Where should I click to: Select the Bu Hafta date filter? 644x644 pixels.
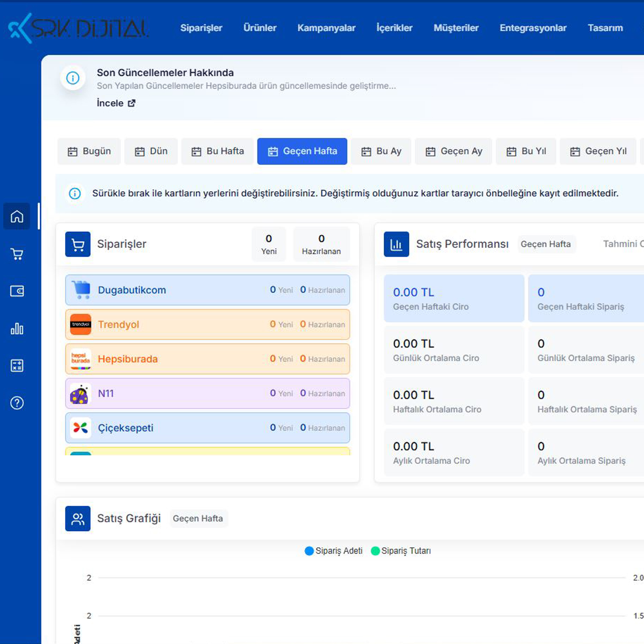coord(218,151)
